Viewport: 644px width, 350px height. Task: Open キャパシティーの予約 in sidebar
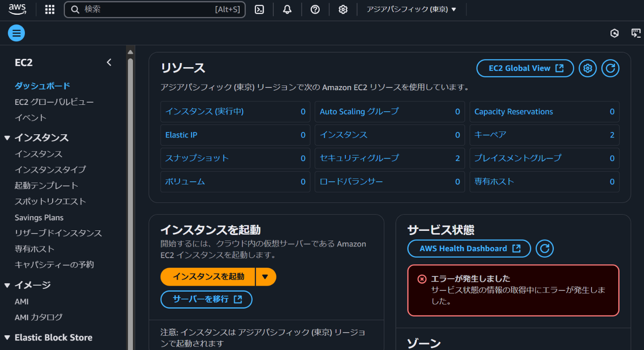54,265
